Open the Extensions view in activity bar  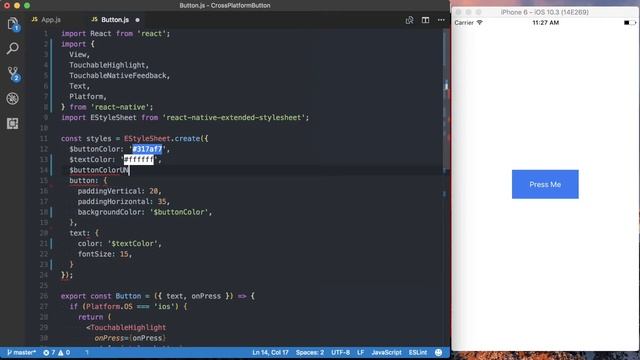click(13, 123)
